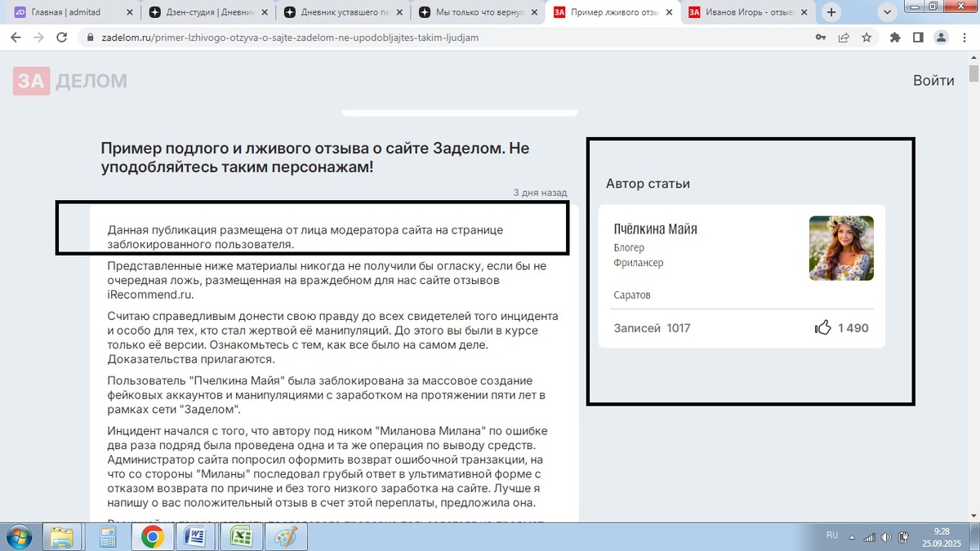Screen dimensions: 980x551
Task: Click the 'Автор статьи' heading
Action: pyautogui.click(x=648, y=184)
